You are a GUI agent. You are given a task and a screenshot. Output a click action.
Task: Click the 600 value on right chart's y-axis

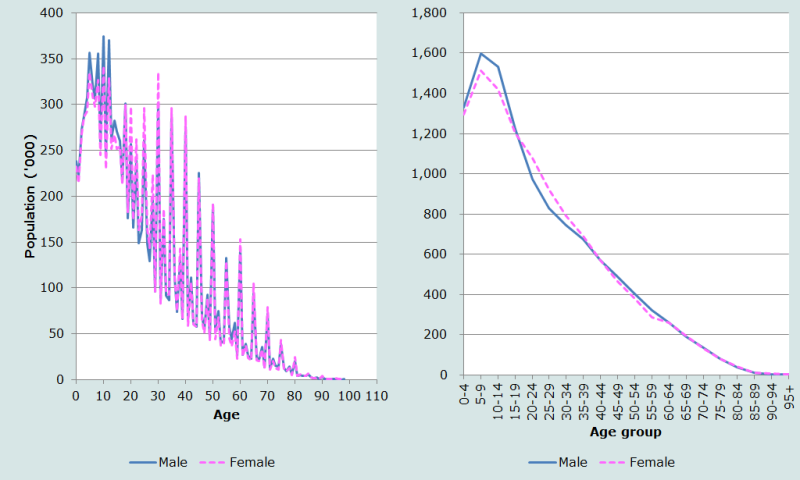point(435,254)
